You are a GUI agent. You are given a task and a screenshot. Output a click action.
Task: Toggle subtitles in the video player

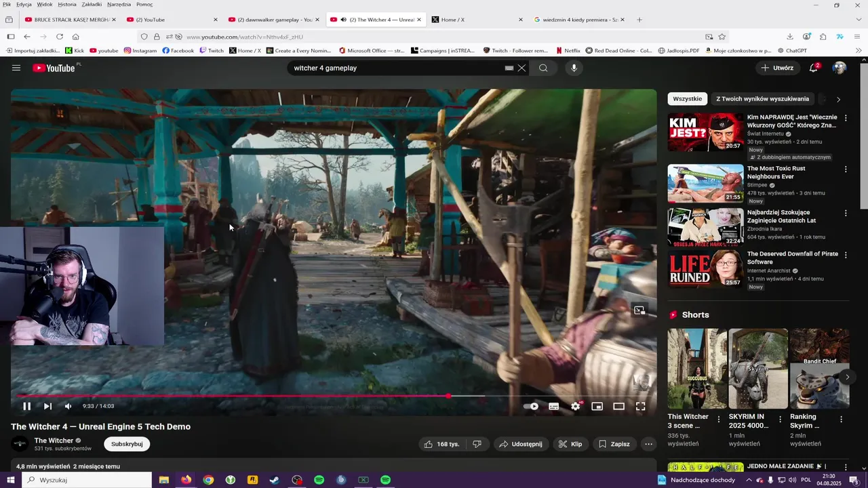pyautogui.click(x=554, y=406)
